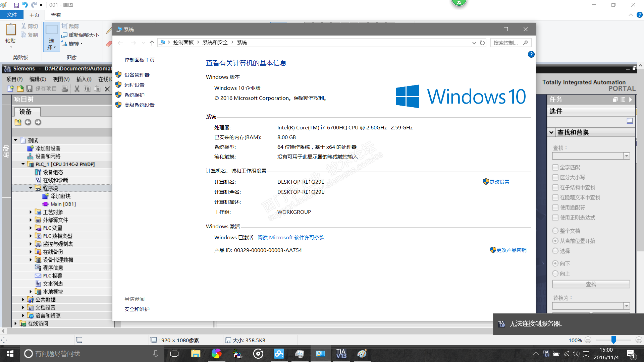
Task: Open 设备管理器 from the sidebar
Action: click(137, 75)
